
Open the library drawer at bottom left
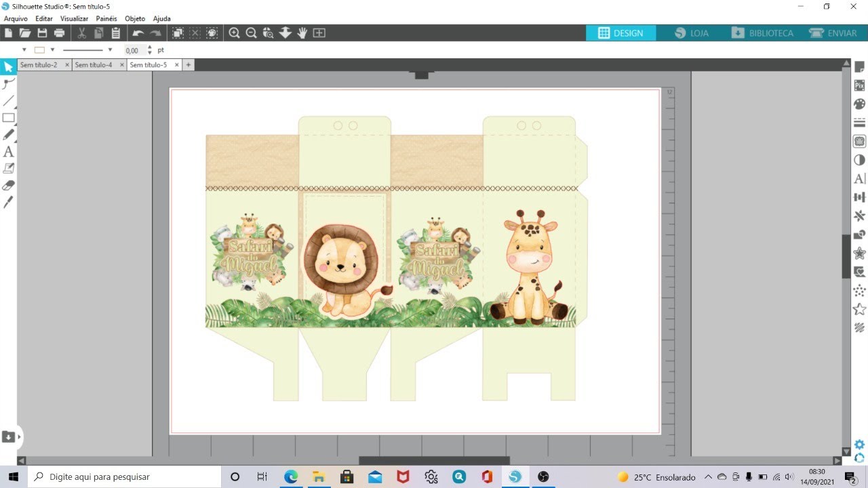(x=8, y=436)
